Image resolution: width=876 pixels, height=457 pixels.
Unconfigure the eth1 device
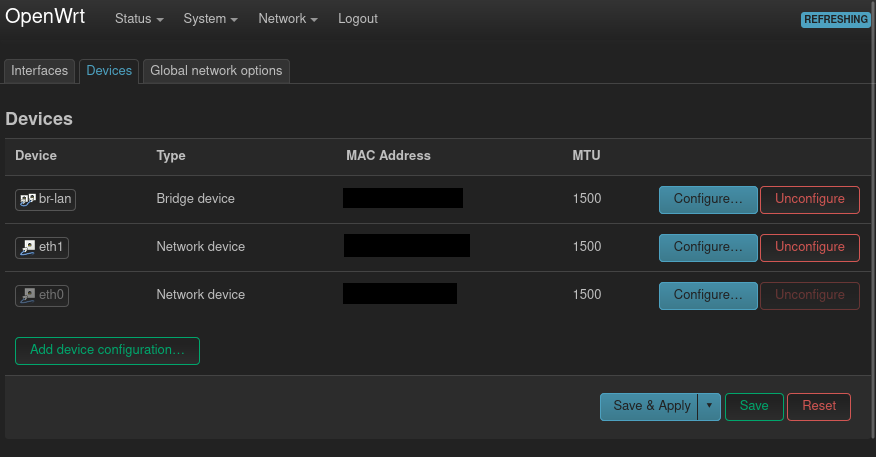pyautogui.click(x=810, y=247)
